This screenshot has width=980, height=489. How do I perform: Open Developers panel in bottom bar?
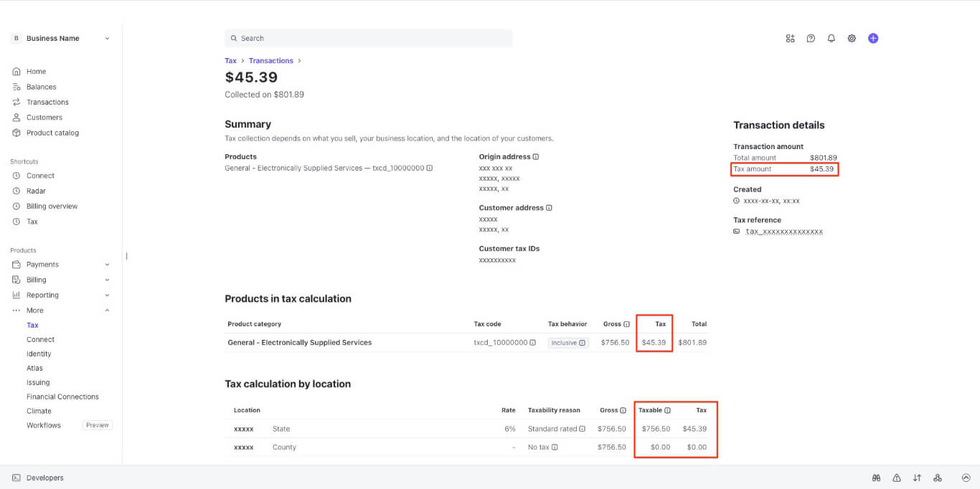coord(44,478)
